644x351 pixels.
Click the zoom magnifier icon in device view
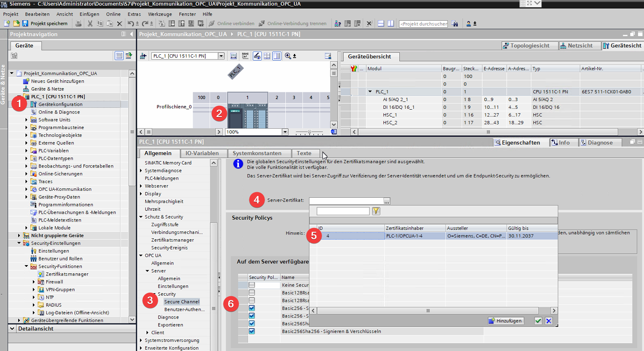coord(288,56)
